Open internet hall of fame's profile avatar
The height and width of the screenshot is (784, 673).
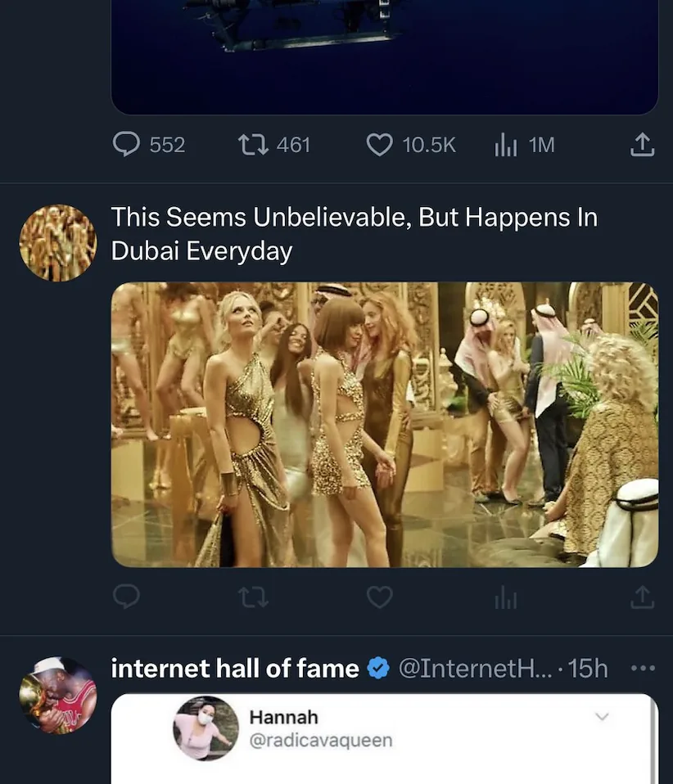click(57, 695)
